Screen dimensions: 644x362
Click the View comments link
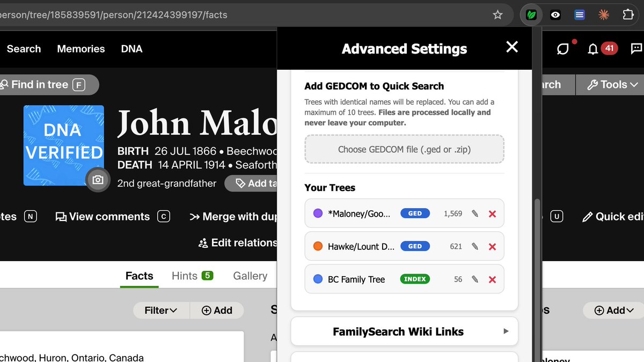coord(109,217)
